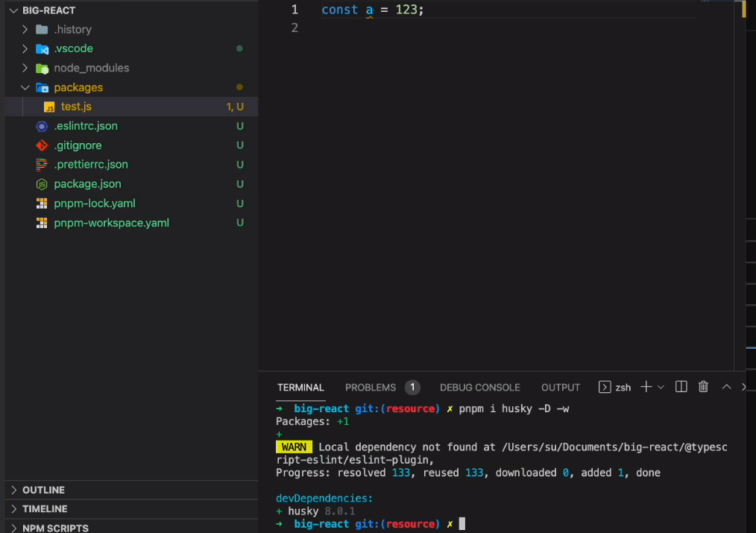Click the git icon beside .gitignore
This screenshot has width=756, height=533.
pos(42,145)
